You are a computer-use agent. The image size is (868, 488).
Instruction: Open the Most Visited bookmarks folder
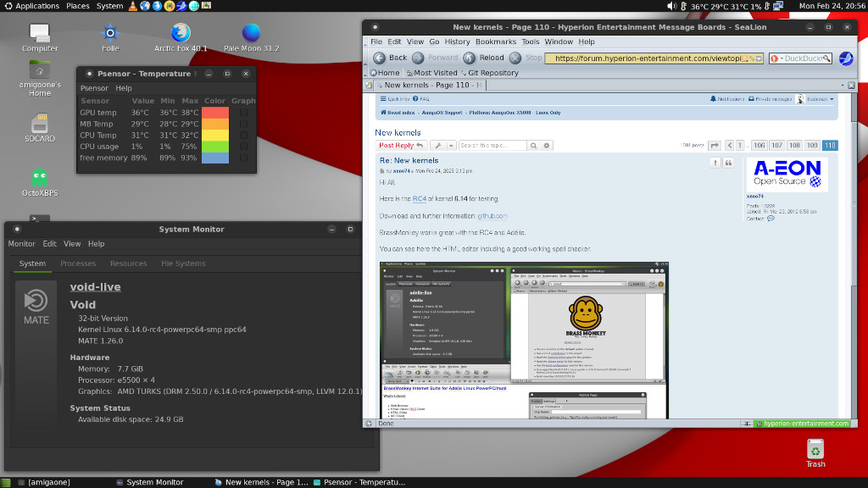(431, 73)
